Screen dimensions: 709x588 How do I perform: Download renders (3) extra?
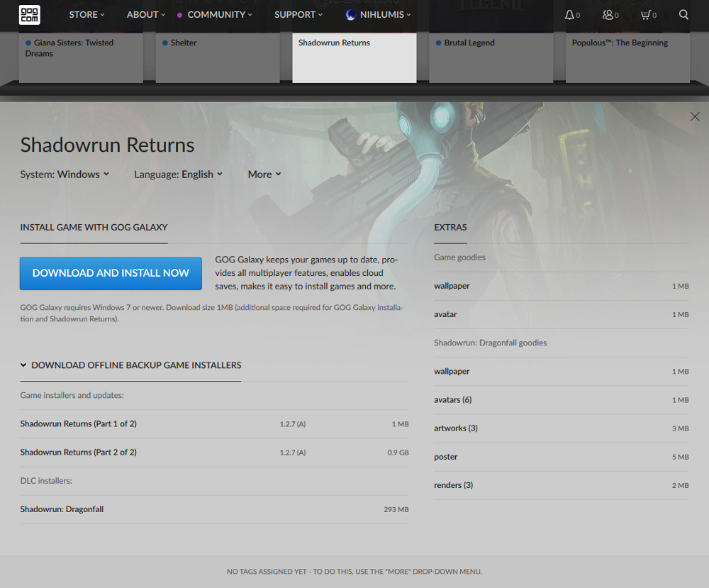(561, 485)
